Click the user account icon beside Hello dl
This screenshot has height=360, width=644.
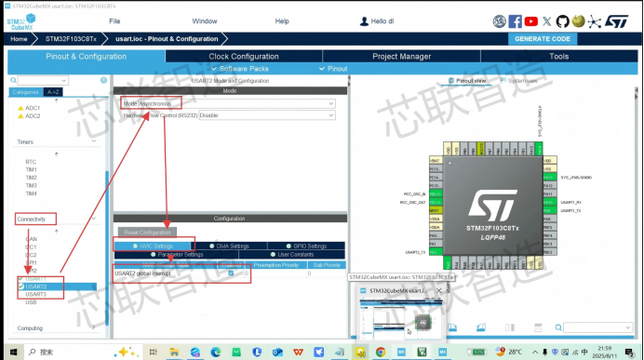(364, 21)
